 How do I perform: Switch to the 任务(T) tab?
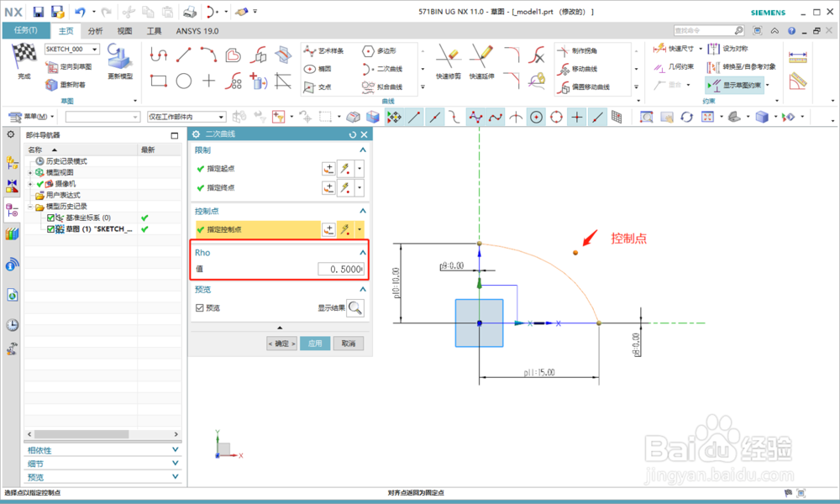point(26,30)
